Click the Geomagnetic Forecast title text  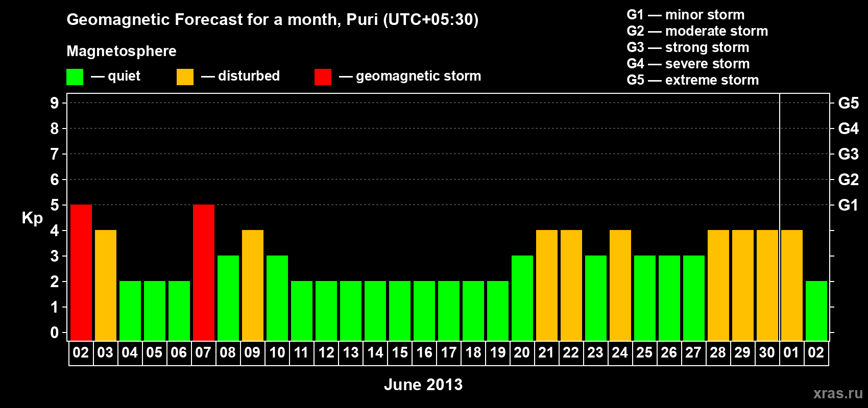click(273, 20)
